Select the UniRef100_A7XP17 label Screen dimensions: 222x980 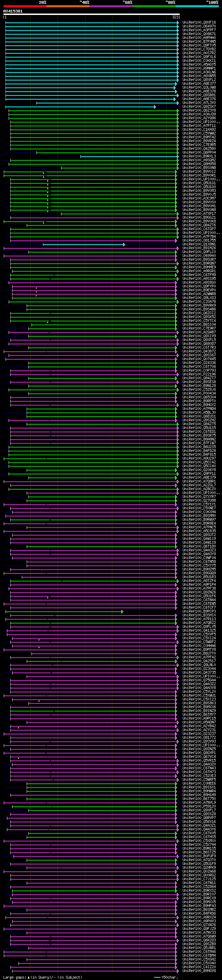[199, 214]
